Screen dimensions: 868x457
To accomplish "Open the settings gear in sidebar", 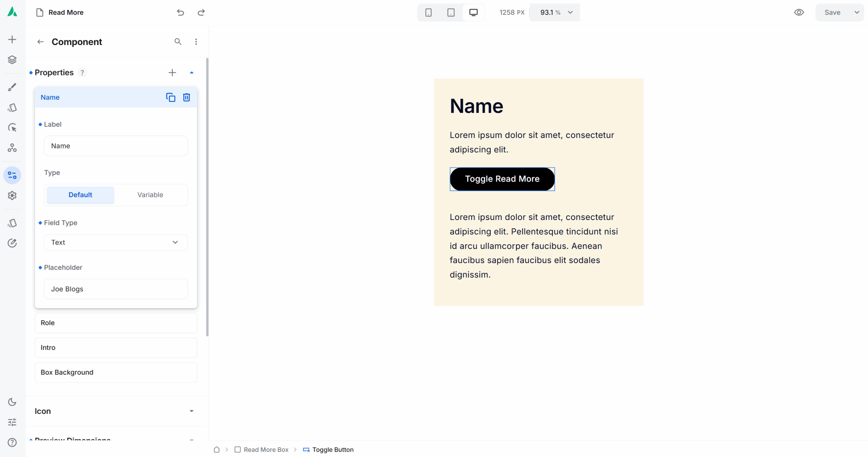I will pyautogui.click(x=12, y=196).
